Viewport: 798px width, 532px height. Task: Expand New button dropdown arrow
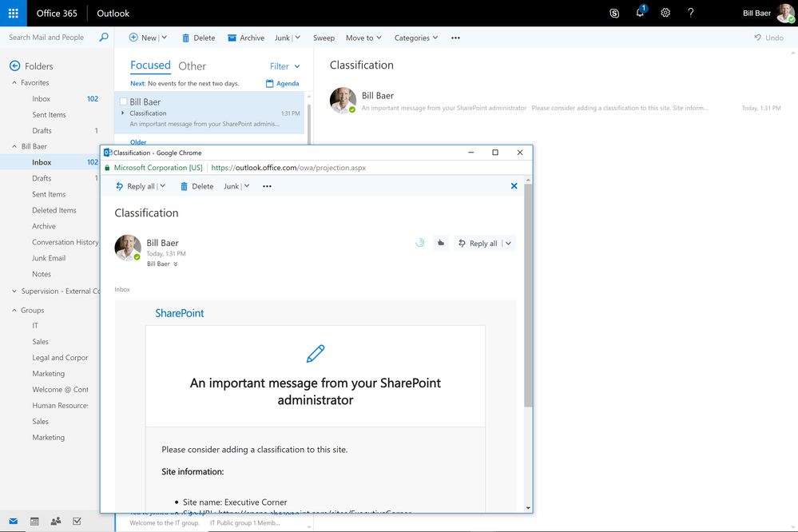tap(165, 38)
